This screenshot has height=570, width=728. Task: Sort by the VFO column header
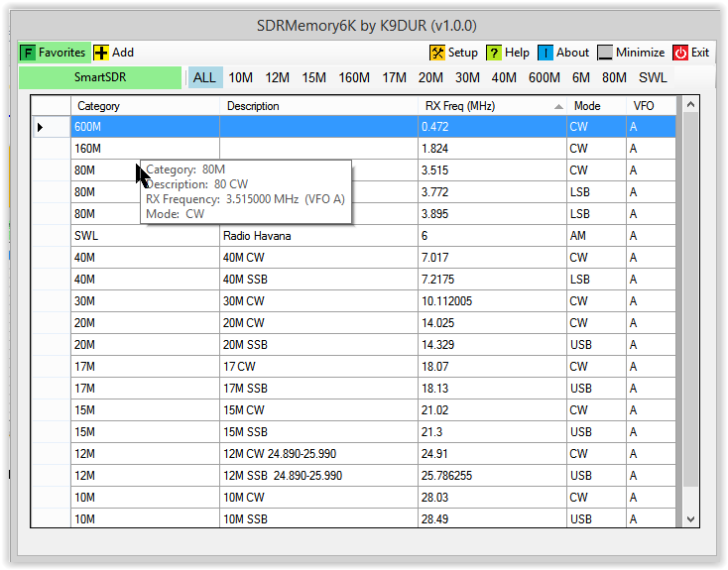651,106
